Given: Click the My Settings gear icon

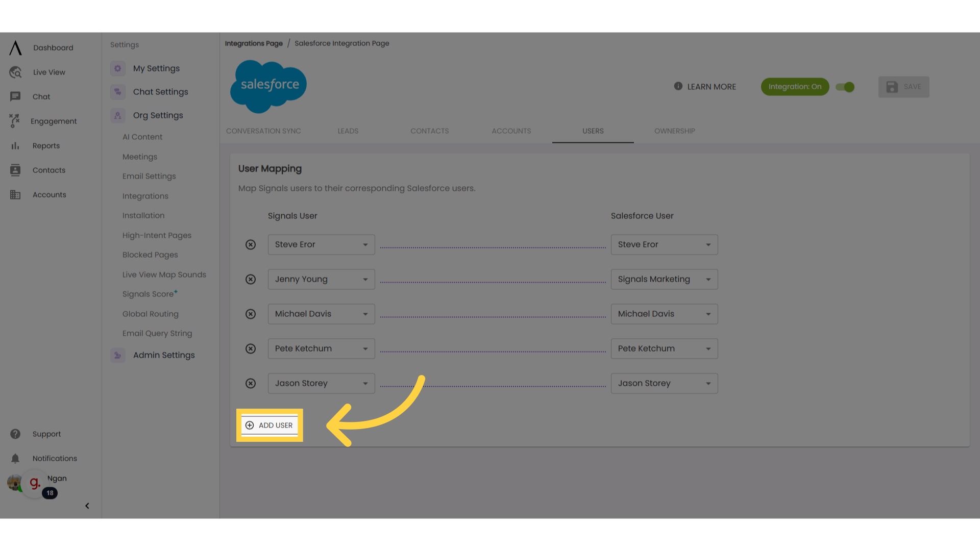Looking at the screenshot, I should coord(118,68).
